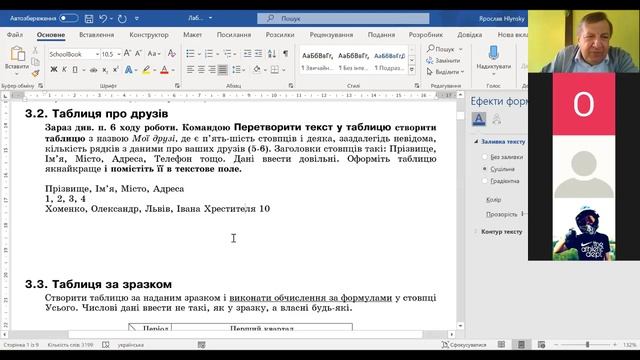Toggle italic formatting (К)
The height and width of the screenshot is (360, 640).
pos(64,70)
